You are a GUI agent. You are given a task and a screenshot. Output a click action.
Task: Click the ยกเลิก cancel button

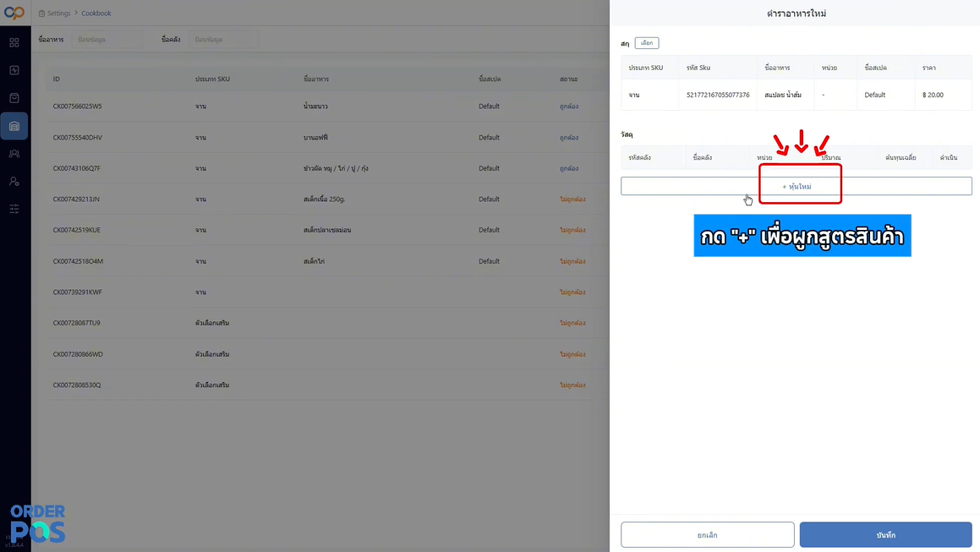[x=708, y=535]
